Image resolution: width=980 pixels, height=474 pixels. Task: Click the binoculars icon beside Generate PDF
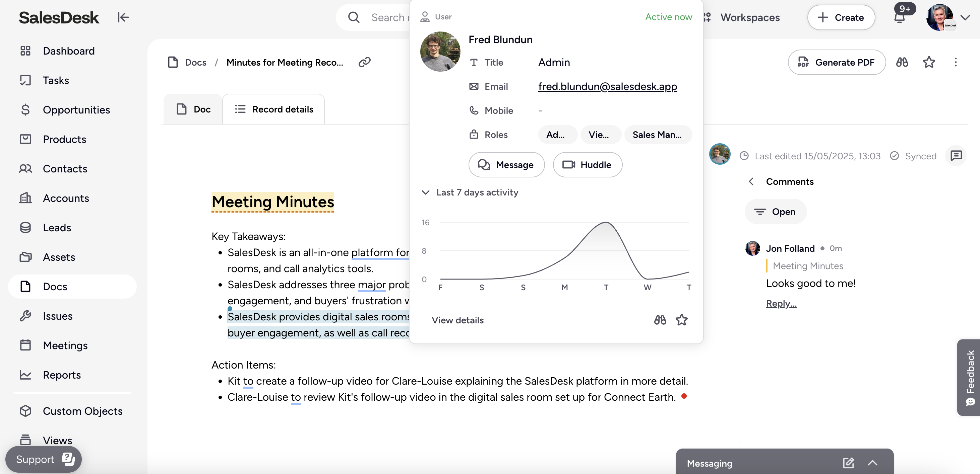pyautogui.click(x=902, y=62)
